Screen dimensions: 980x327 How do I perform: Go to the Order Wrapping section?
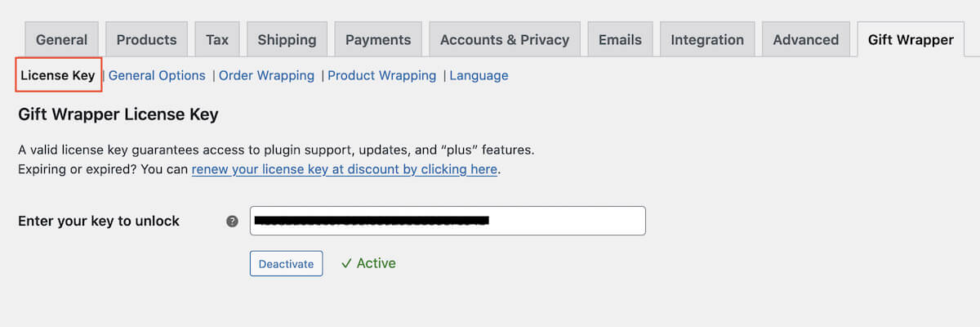tap(266, 75)
